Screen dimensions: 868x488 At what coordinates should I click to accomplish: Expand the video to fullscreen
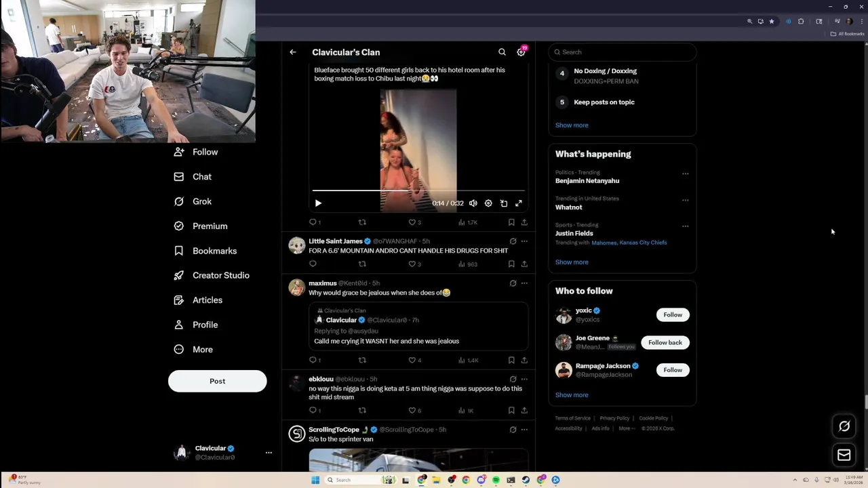click(x=519, y=203)
